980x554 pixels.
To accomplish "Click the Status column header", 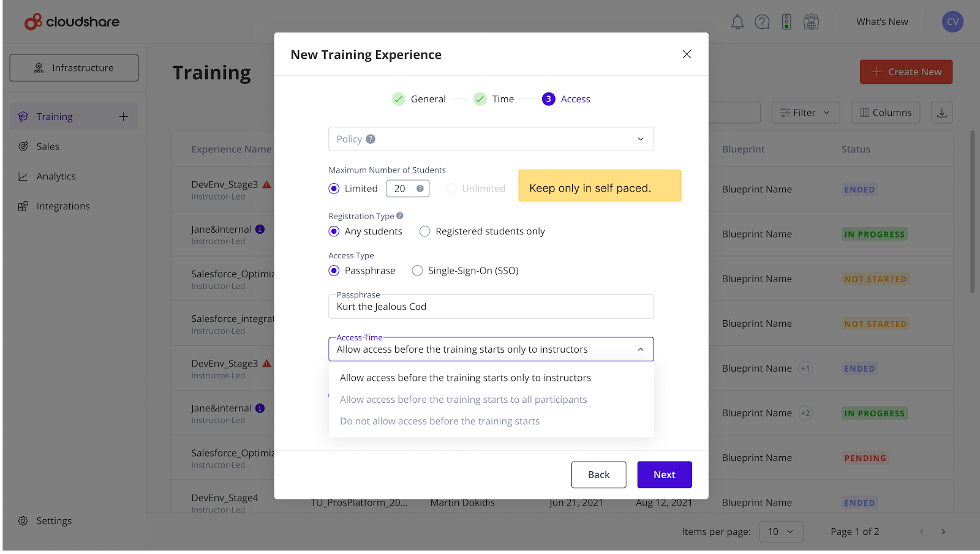I will pos(855,149).
